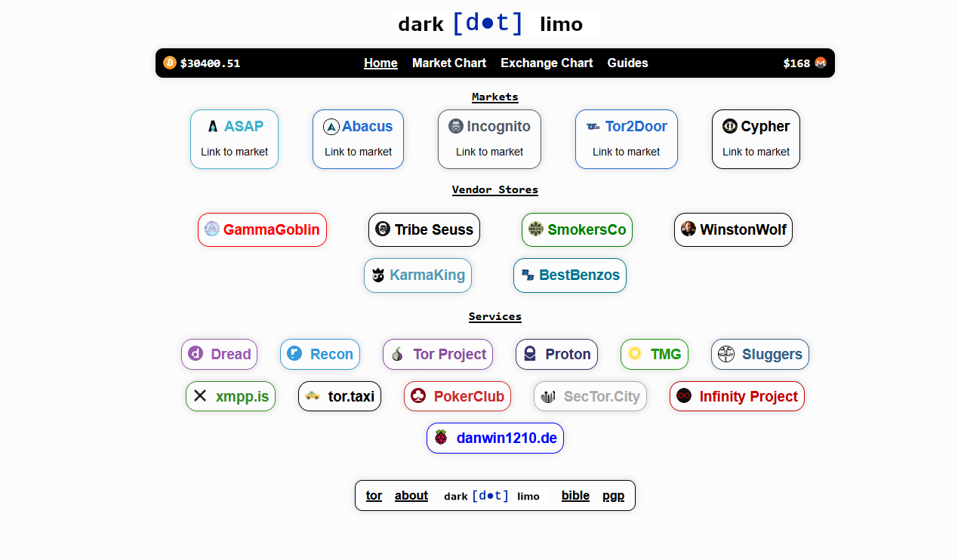Open the Guides section
Image resolution: width=958 pixels, height=560 pixels.
[x=627, y=63]
